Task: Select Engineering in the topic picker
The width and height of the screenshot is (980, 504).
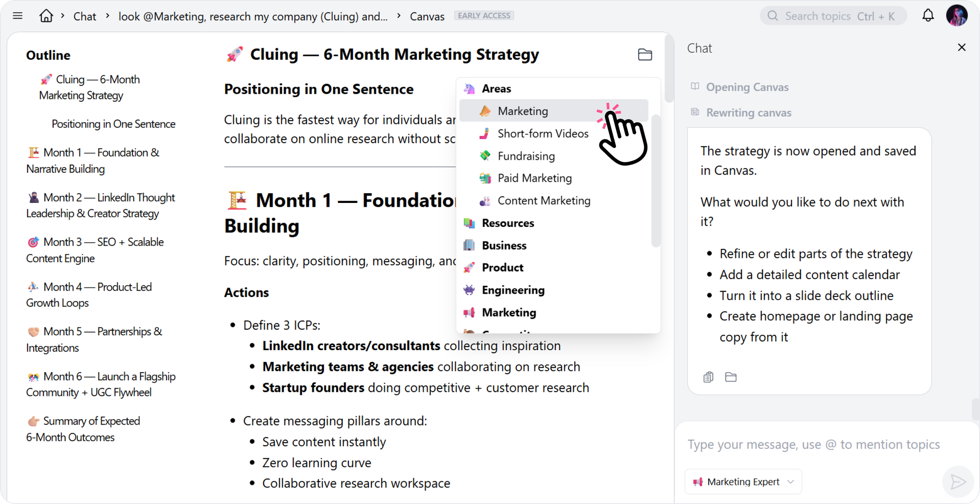Action: [513, 290]
